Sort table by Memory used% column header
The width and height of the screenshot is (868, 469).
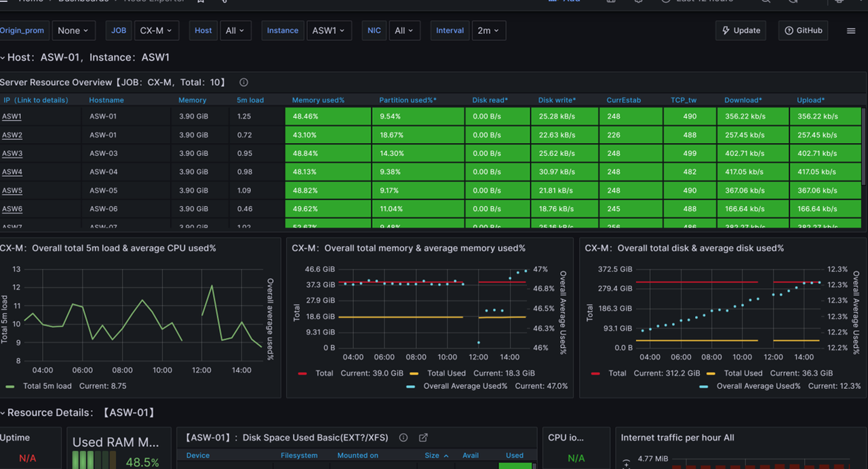318,100
